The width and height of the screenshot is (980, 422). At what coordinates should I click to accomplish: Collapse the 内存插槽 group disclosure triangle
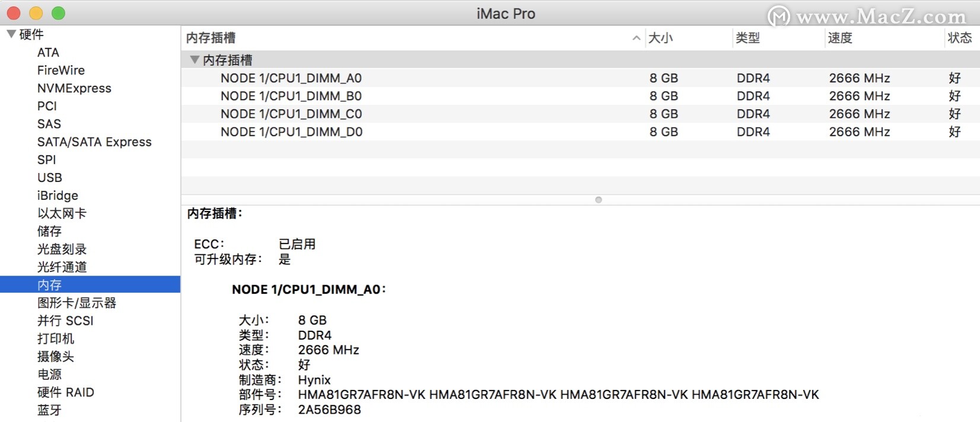(195, 60)
